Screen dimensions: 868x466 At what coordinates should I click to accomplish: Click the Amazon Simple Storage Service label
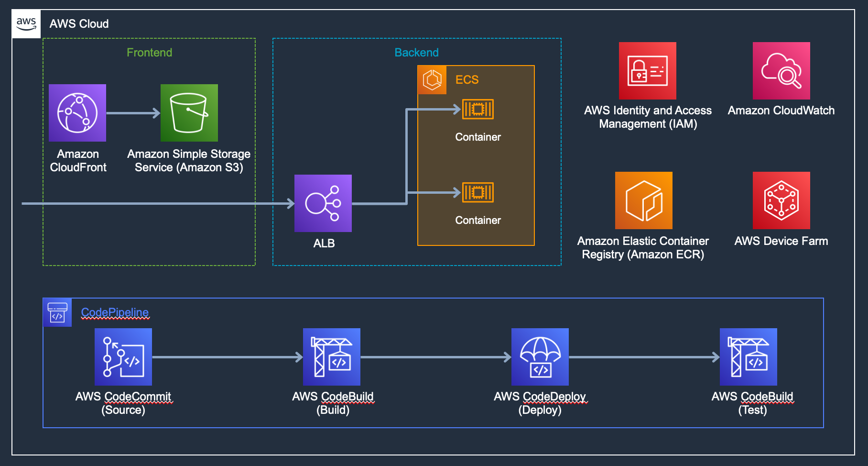tap(189, 161)
